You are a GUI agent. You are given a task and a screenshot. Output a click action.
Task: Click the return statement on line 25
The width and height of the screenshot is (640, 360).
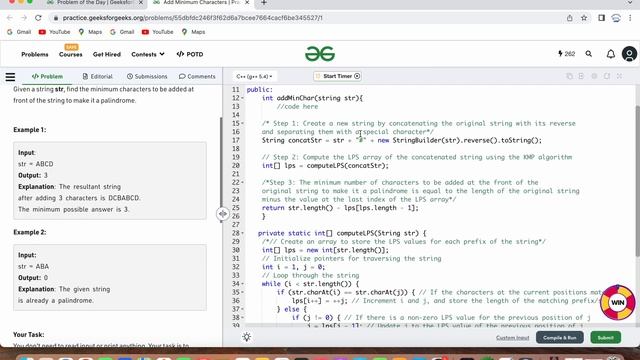click(x=340, y=208)
